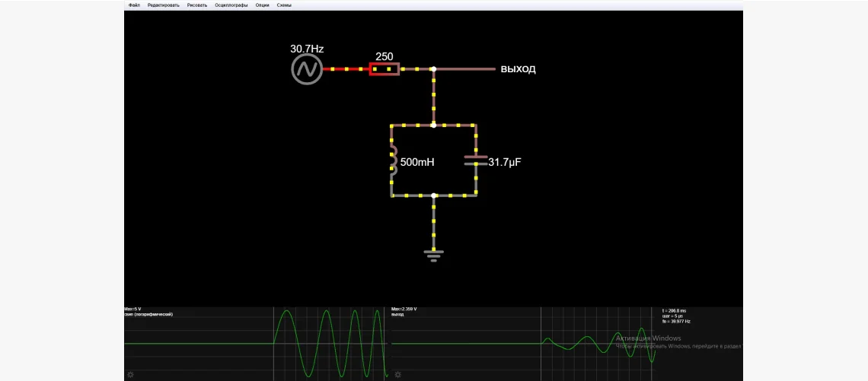868x381 pixels.
Task: Select the 250 ohm resistor
Action: coord(385,69)
